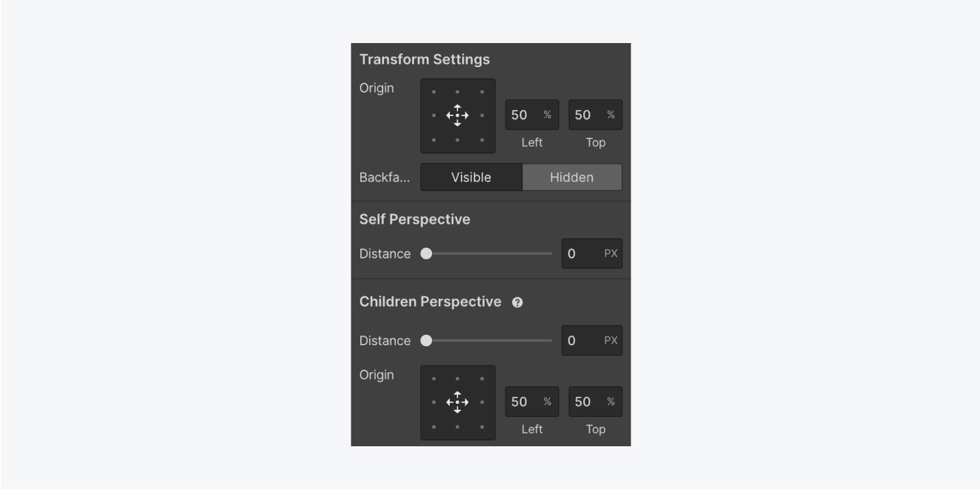Viewport: 980px width, 490px height.
Task: Set Transform origin to bottom-right dot
Action: point(482,140)
